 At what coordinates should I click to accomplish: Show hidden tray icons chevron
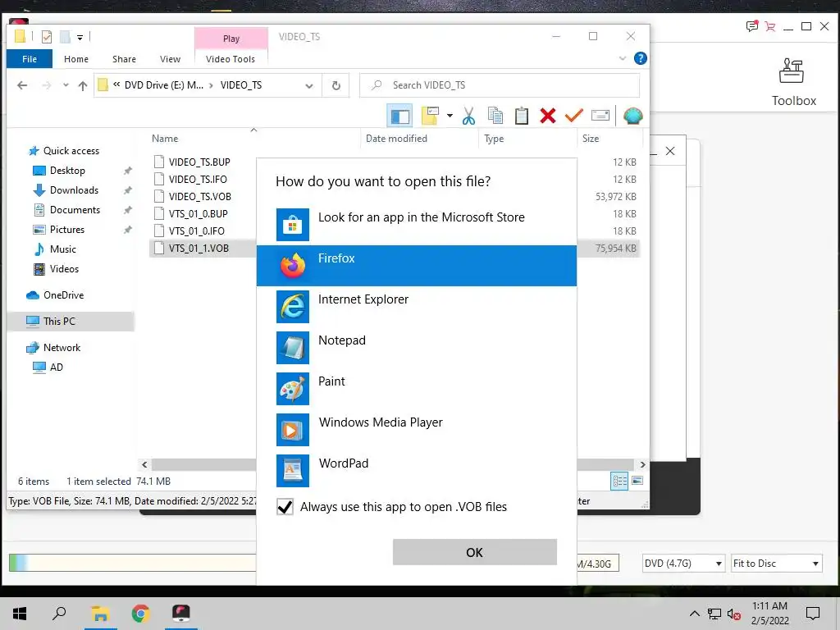coord(694,614)
